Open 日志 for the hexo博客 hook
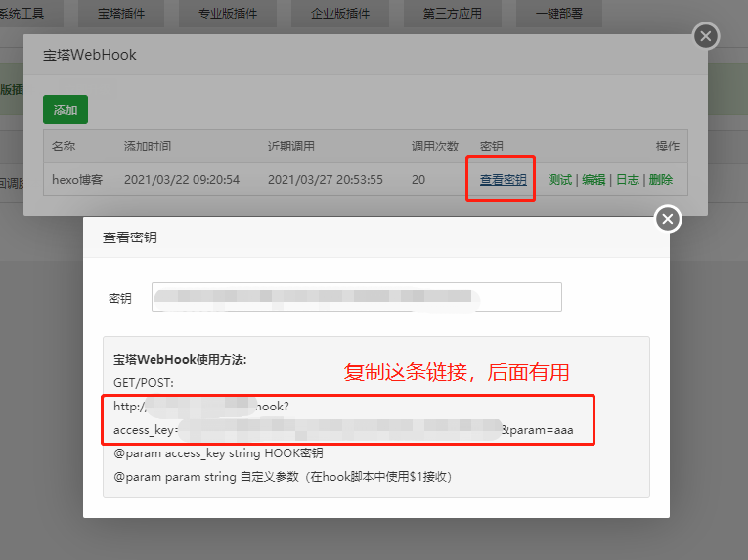Screen dimensions: 748x560 pyautogui.click(x=627, y=180)
